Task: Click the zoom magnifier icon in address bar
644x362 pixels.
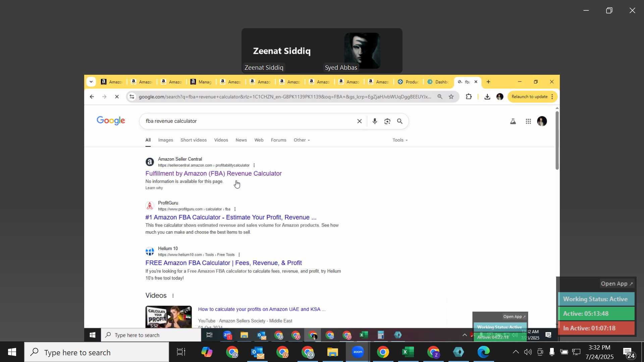Action: click(440, 97)
